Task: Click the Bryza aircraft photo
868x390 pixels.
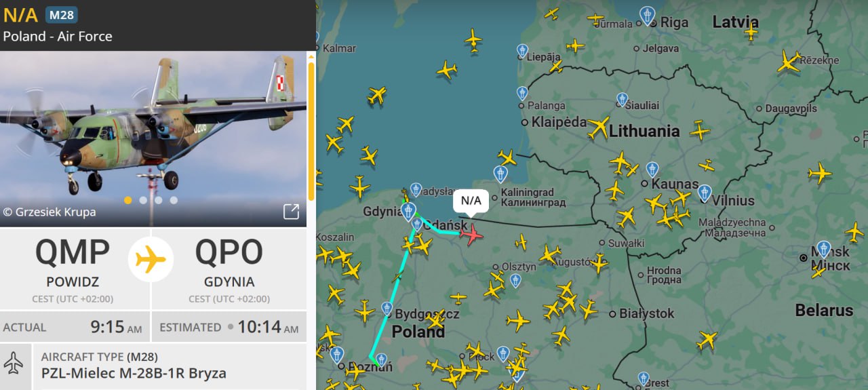Action: pos(153,139)
